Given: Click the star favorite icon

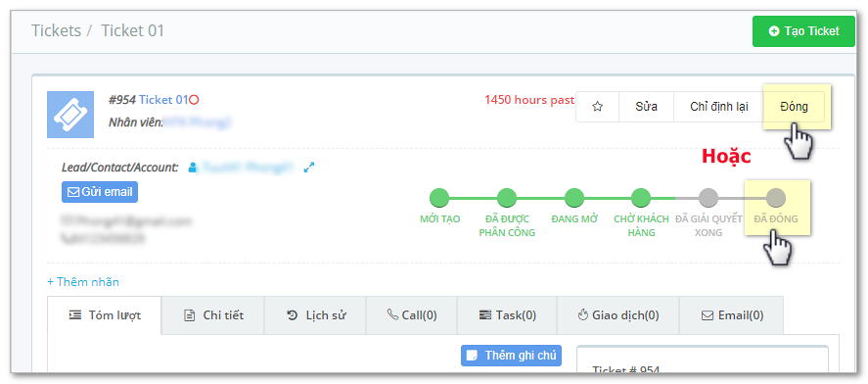Looking at the screenshot, I should point(597,107).
